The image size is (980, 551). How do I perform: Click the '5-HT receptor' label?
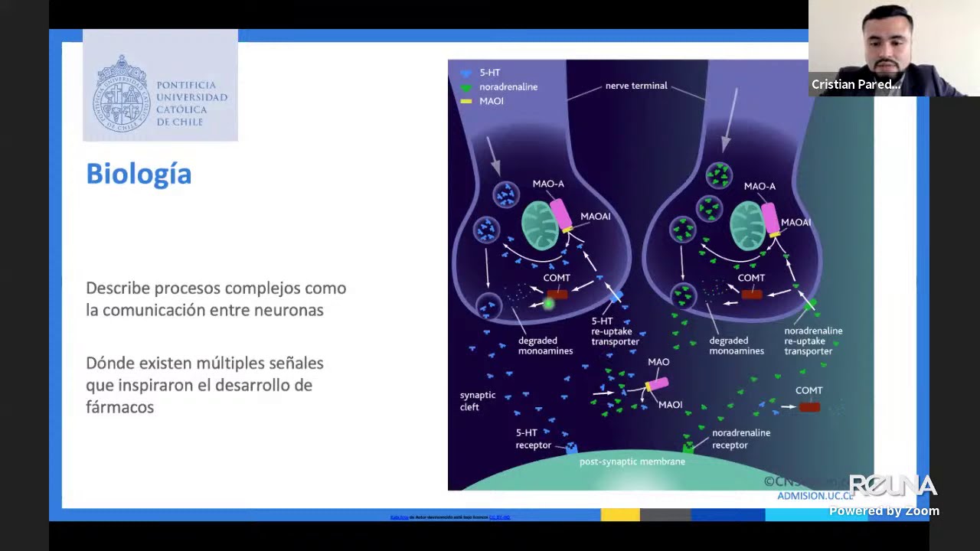pyautogui.click(x=534, y=439)
